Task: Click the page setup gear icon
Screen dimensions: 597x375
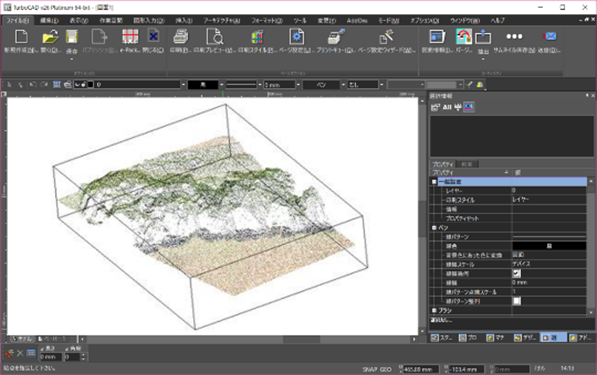Action: [x=296, y=37]
